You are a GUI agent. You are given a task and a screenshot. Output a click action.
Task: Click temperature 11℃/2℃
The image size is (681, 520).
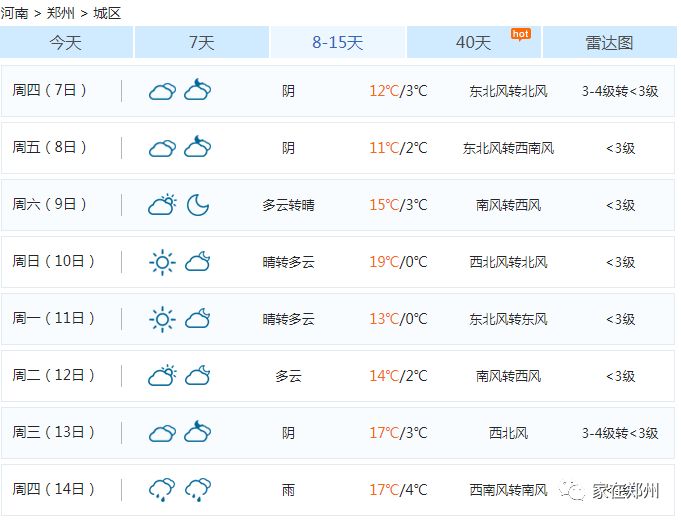(x=398, y=148)
